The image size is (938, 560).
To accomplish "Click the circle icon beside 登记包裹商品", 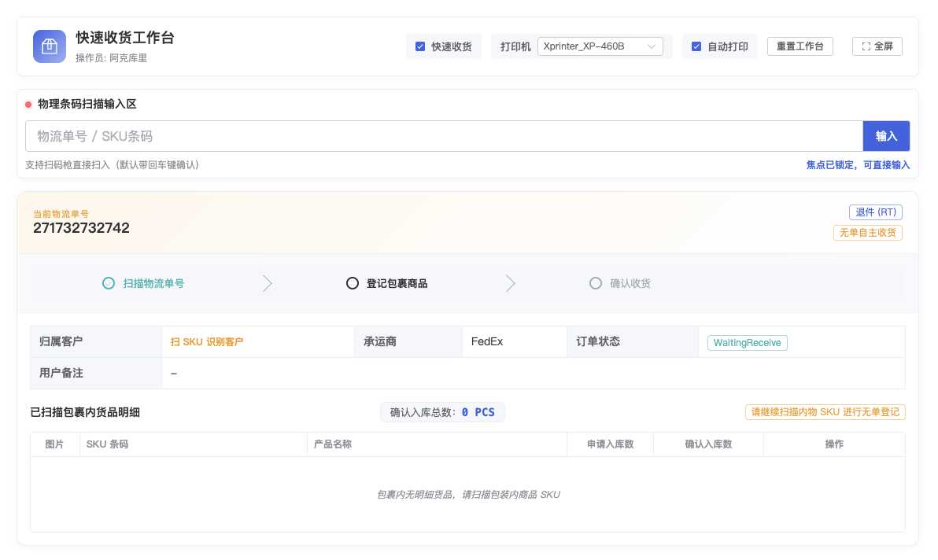I will pyautogui.click(x=353, y=283).
